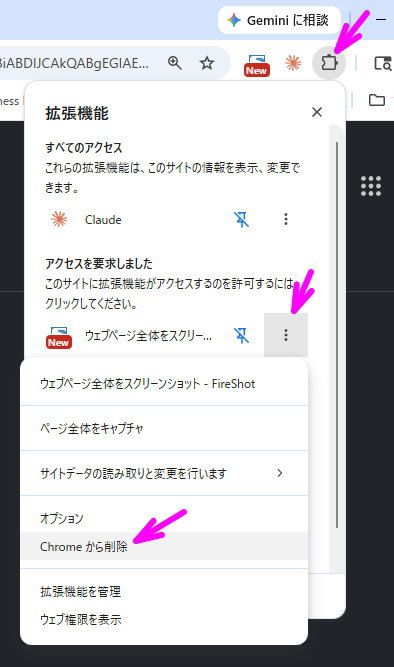The image size is (394, 667).
Task: Select the Claude extension name
Action: click(x=103, y=219)
